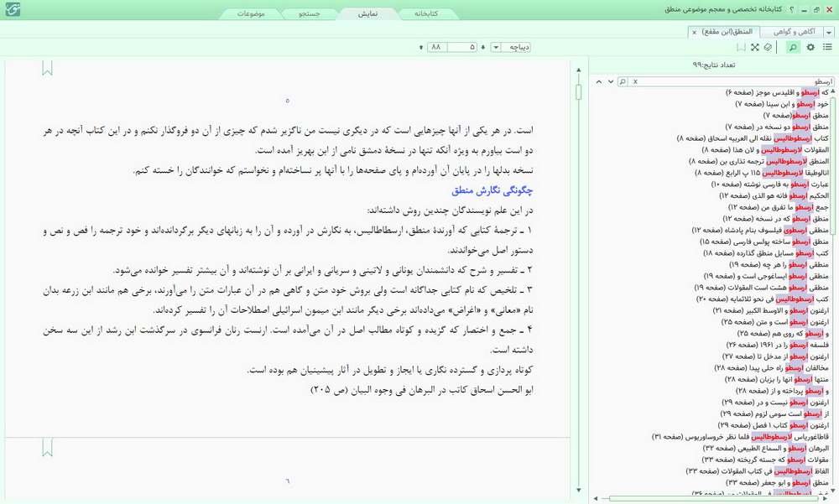The height and width of the screenshot is (504, 839).
Task: Close the المنطق(ابن مقفع) tab
Action: 695,32
